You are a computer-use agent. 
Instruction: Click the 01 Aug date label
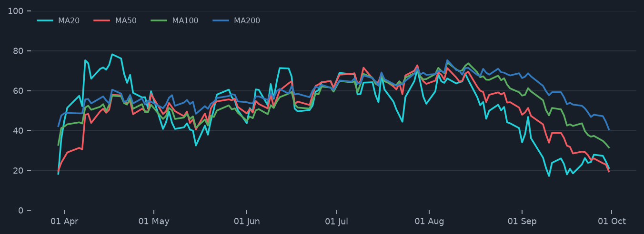[x=429, y=222]
